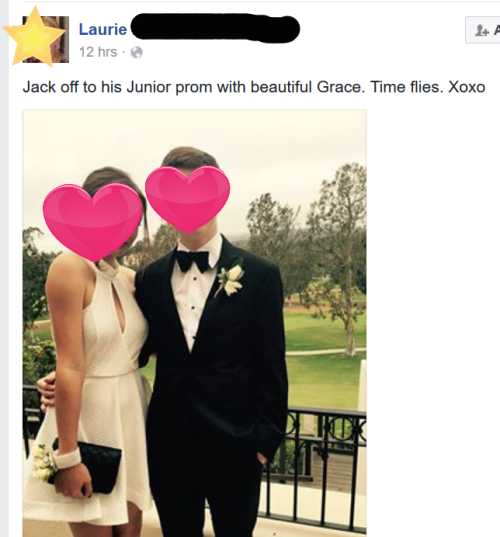Click the post text about Junior prom
The height and width of the screenshot is (537, 500).
tap(254, 87)
